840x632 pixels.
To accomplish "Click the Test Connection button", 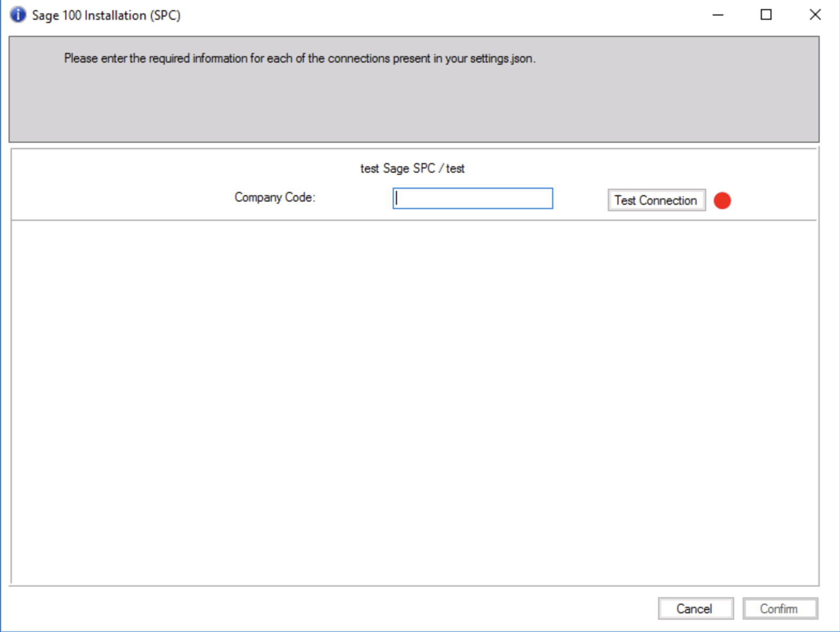I will (x=656, y=201).
